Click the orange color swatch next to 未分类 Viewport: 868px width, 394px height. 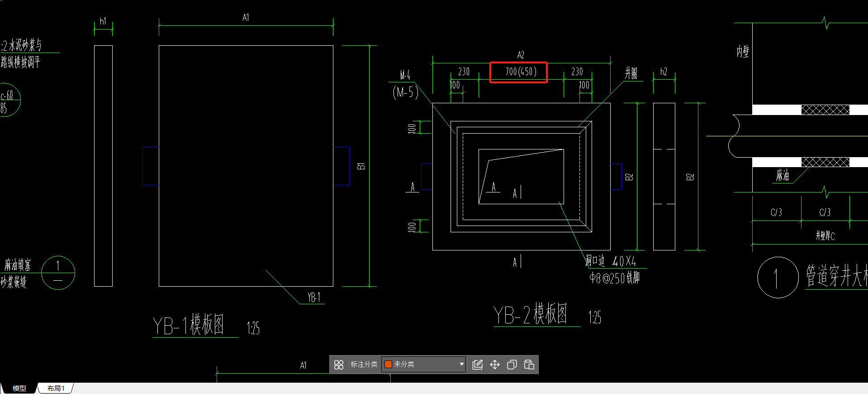tap(388, 365)
